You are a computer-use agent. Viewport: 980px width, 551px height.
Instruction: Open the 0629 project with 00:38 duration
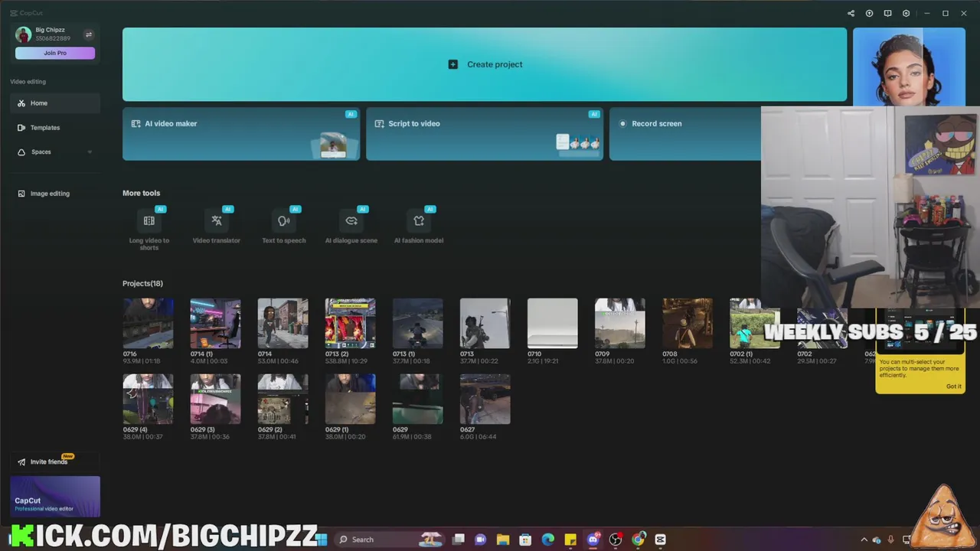(x=417, y=399)
